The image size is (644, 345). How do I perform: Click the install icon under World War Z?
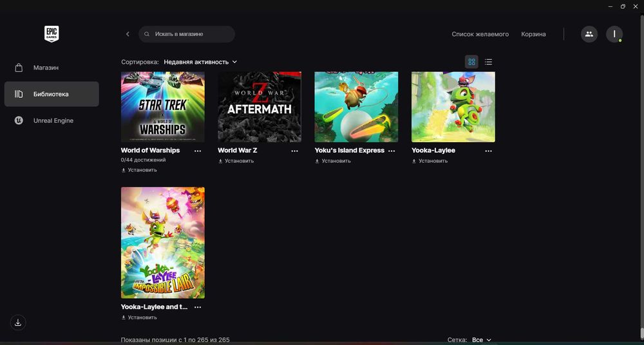220,161
